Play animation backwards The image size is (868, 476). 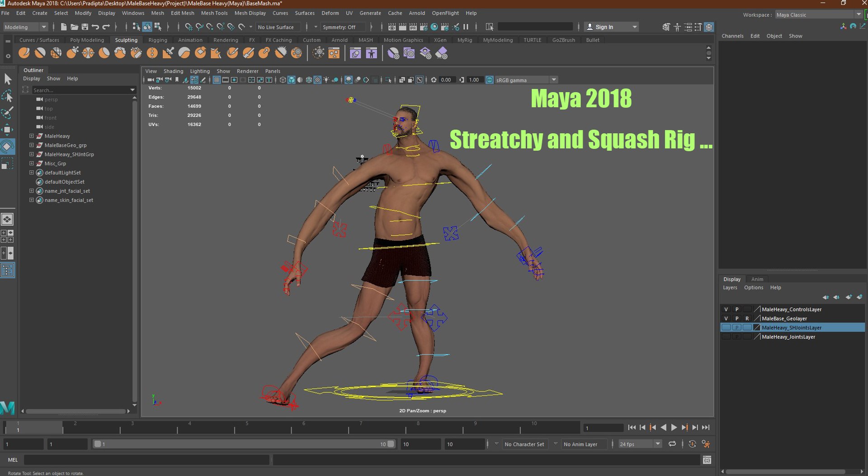tap(663, 427)
